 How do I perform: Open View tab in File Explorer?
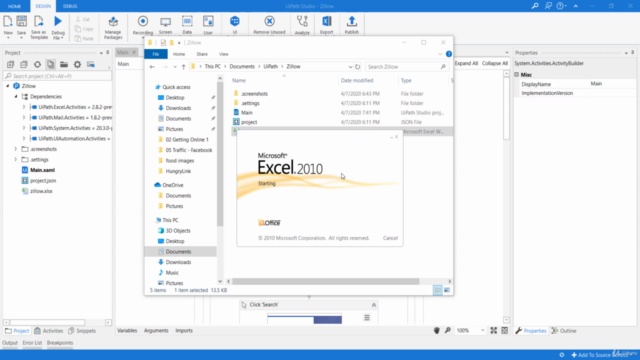tap(224, 54)
